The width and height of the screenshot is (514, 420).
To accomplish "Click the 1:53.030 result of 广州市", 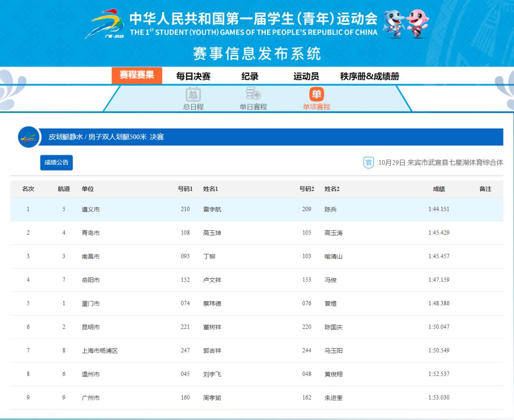I will [x=439, y=398].
